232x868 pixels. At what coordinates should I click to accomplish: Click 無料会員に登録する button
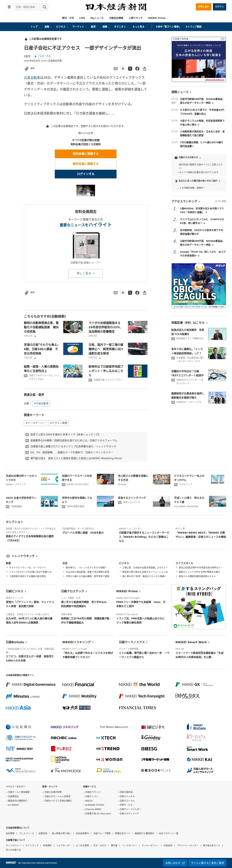click(x=86, y=164)
